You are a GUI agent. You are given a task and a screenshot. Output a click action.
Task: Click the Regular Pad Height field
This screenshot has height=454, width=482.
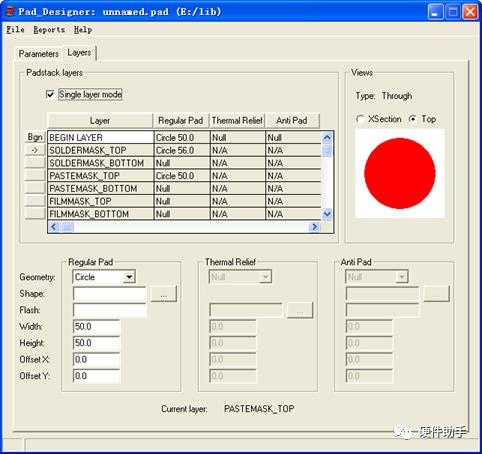96,343
